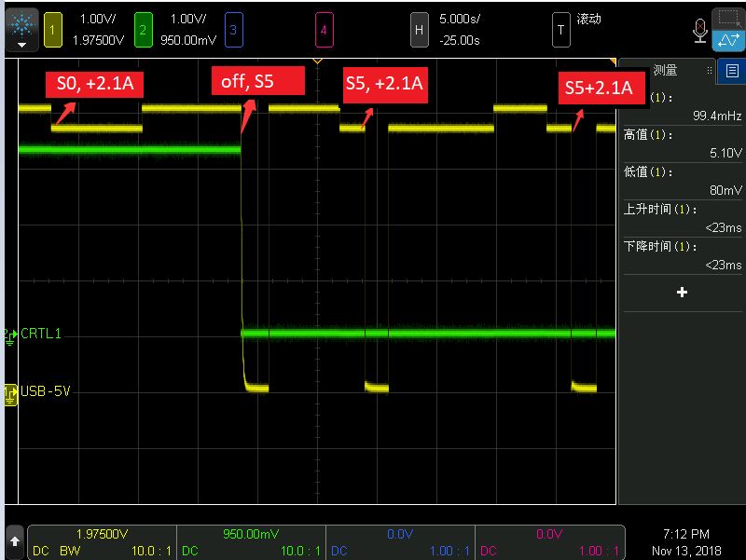This screenshot has width=746, height=560.
Task: Click channel 1 probe ratio 10.0 : 1
Action: coord(151,551)
